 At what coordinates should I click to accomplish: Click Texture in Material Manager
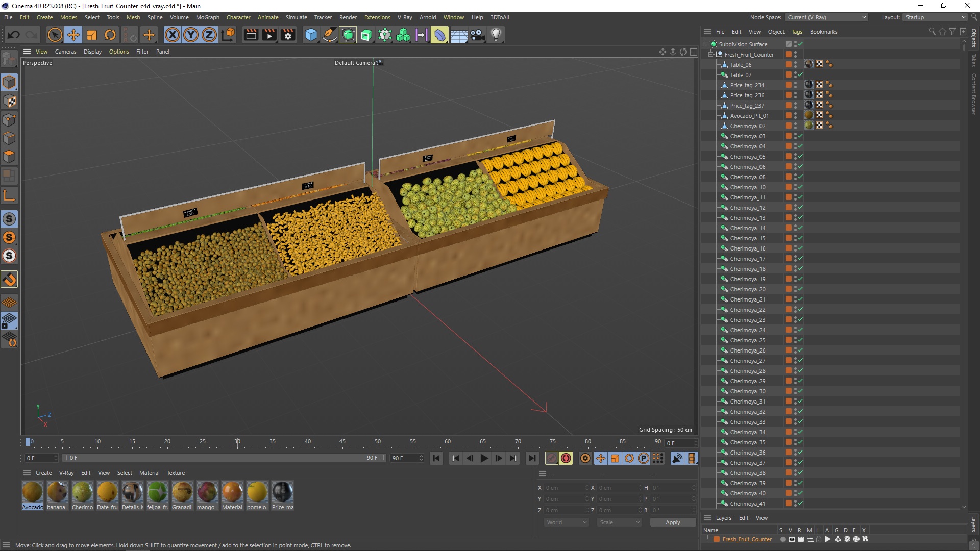pos(176,473)
